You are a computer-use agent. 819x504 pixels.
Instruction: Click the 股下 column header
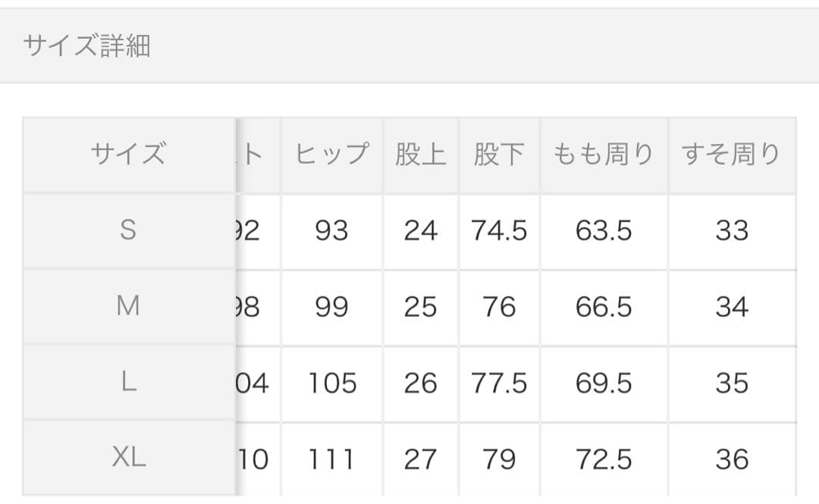tap(499, 155)
